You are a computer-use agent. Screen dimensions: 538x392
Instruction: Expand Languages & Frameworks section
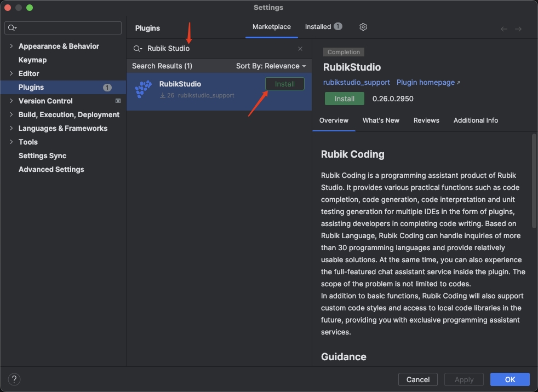(x=12, y=128)
